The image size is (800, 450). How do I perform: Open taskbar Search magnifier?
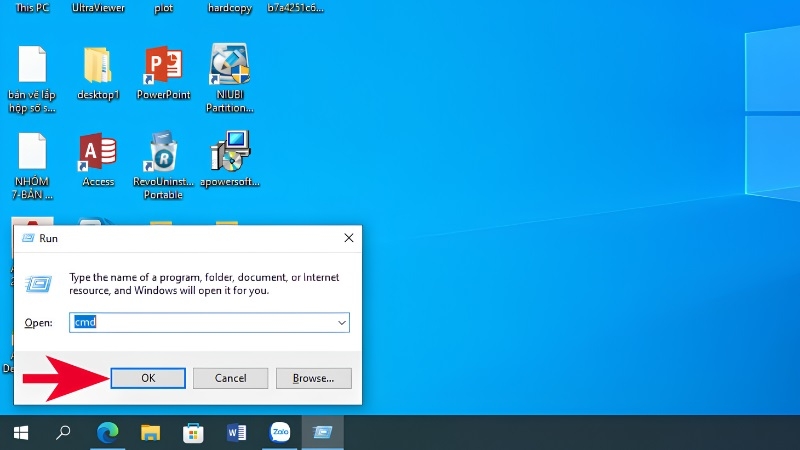click(63, 433)
